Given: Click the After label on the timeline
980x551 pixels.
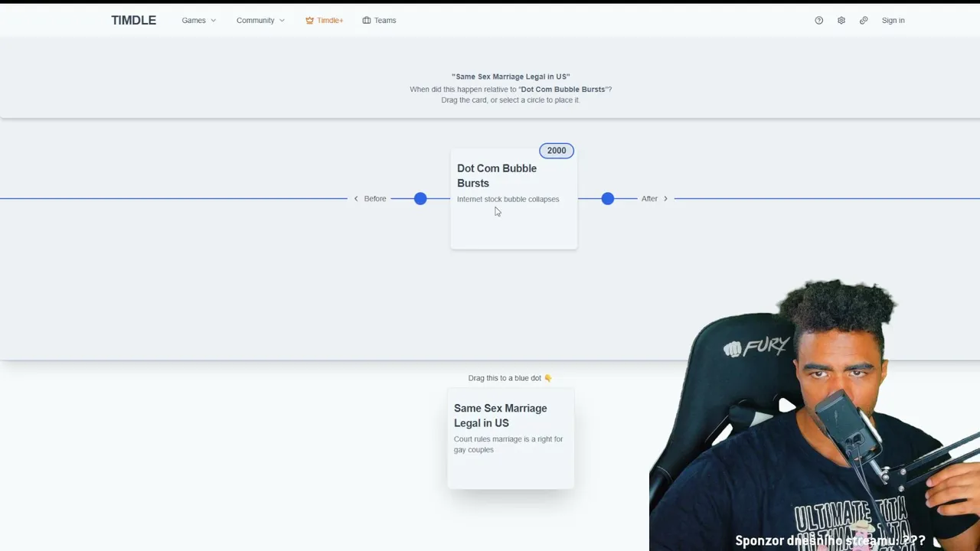Looking at the screenshot, I should [x=655, y=199].
